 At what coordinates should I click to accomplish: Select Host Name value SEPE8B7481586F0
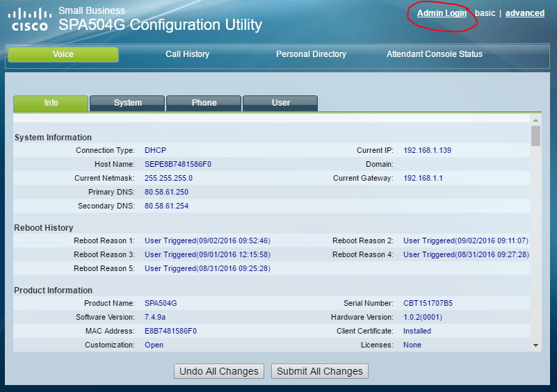pyautogui.click(x=178, y=165)
